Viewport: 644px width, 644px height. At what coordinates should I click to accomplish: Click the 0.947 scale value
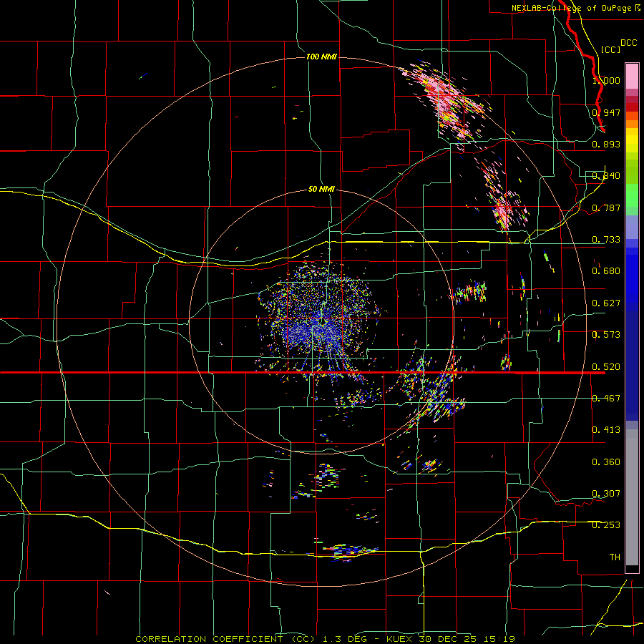click(606, 112)
